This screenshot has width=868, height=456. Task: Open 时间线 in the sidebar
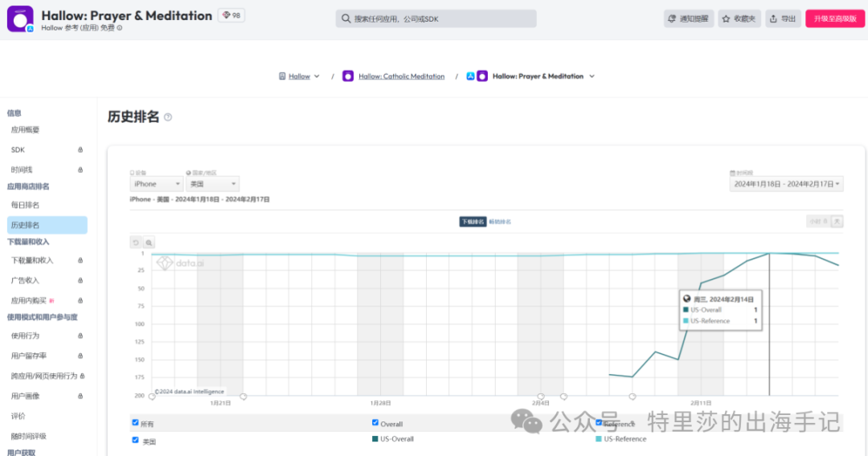(x=22, y=170)
